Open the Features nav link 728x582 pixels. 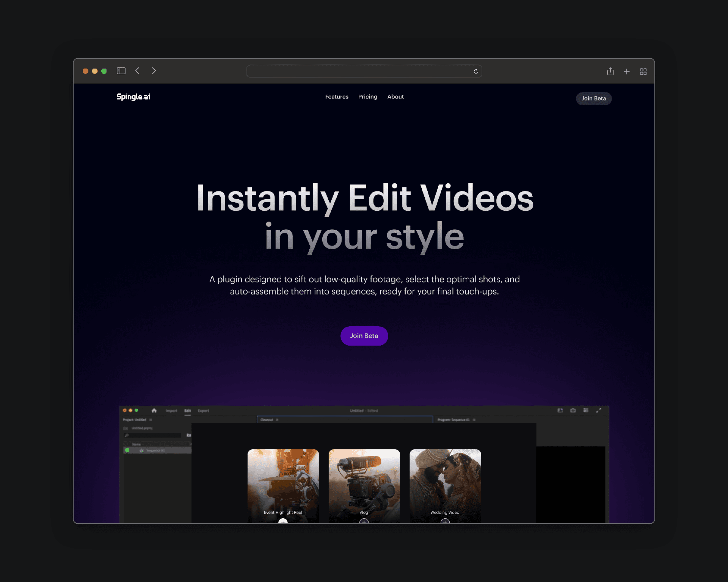tap(337, 97)
